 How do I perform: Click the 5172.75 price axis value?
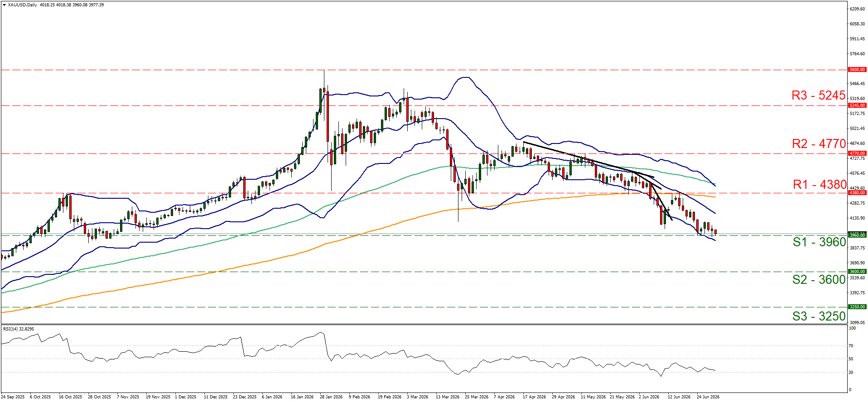click(x=857, y=114)
